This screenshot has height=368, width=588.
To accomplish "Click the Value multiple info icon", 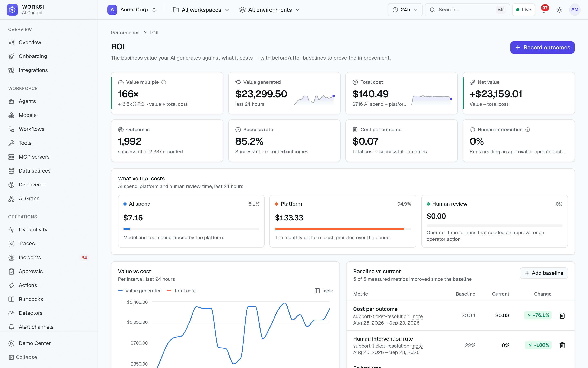I will 164,82.
